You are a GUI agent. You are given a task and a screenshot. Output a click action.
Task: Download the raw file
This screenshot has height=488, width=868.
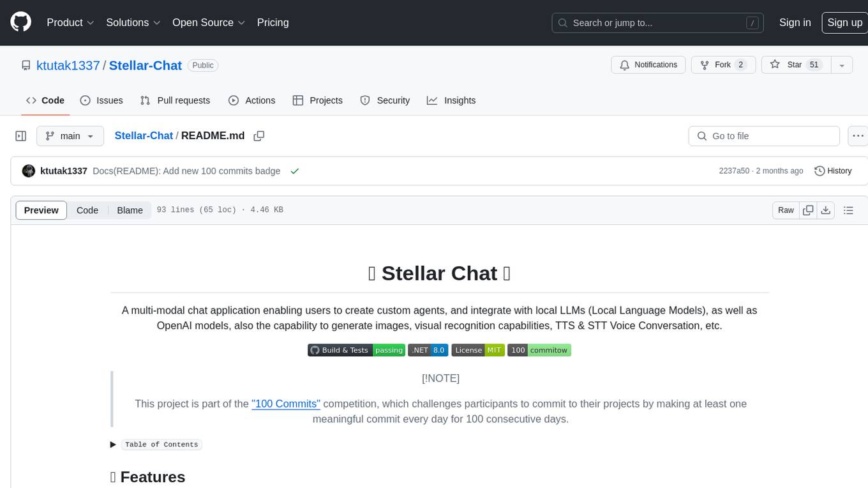tap(826, 210)
